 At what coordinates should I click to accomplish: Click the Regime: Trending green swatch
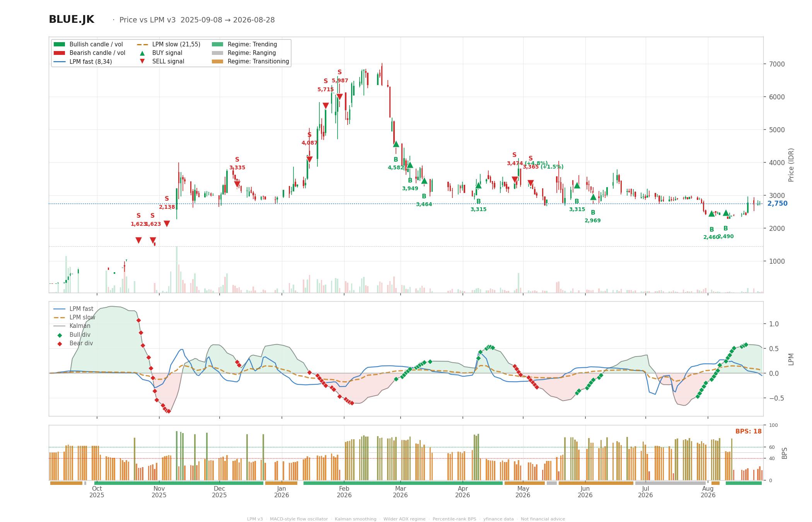pyautogui.click(x=218, y=44)
